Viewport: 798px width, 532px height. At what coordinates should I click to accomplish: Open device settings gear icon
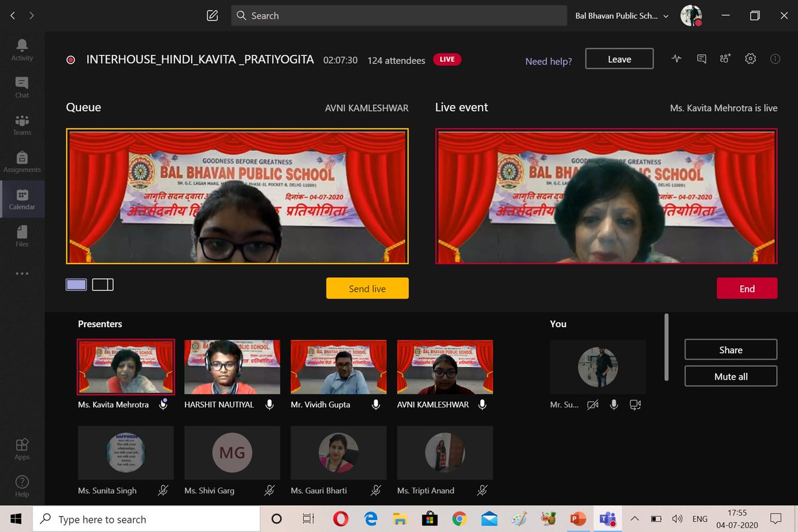[x=750, y=59]
